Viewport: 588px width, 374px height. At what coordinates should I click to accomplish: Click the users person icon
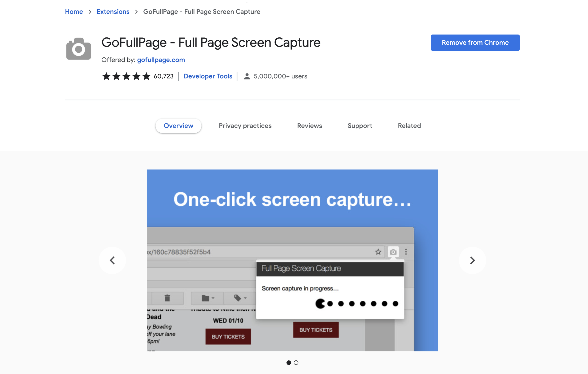[247, 76]
